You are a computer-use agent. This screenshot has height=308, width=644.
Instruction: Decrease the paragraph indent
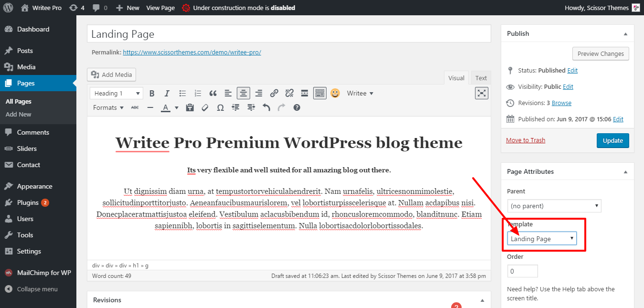point(235,107)
